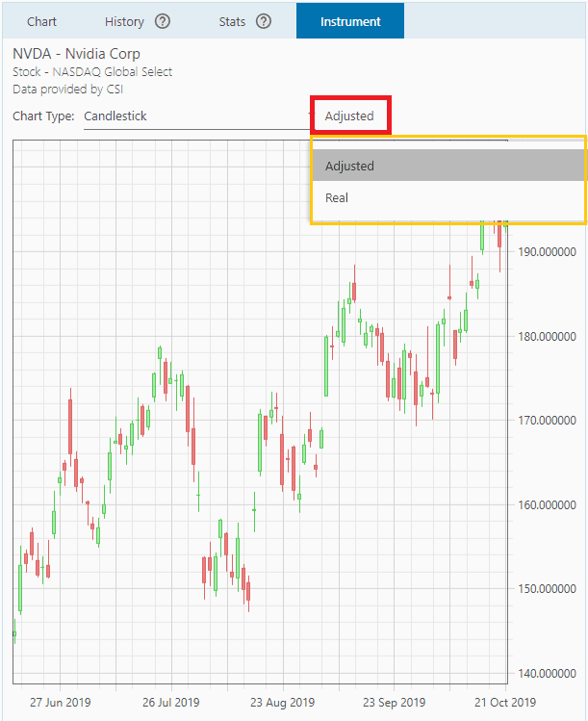Image resolution: width=588 pixels, height=721 pixels.
Task: Click the 21 Oct 2019 date label
Action: pyautogui.click(x=505, y=703)
